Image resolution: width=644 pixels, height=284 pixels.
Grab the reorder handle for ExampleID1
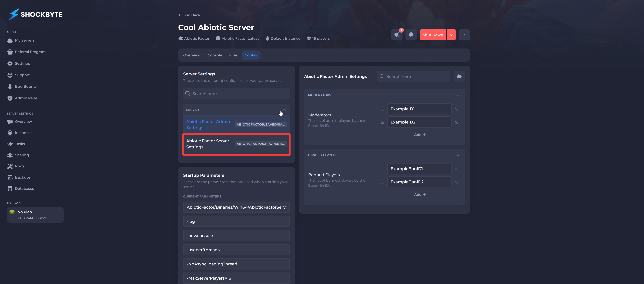click(382, 109)
